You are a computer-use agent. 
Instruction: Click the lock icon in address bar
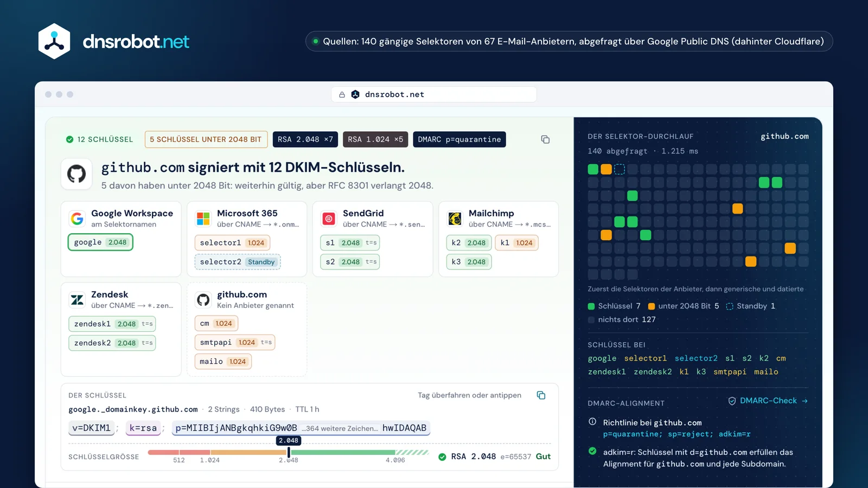coord(342,94)
